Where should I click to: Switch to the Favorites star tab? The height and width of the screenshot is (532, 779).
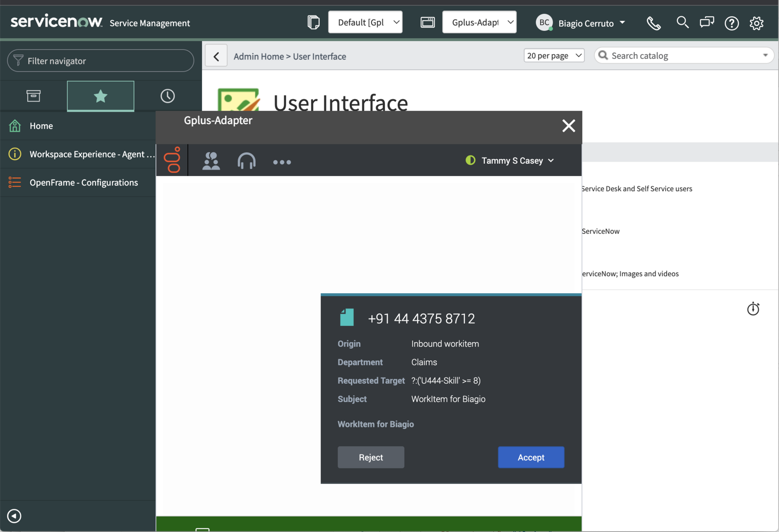pos(100,96)
